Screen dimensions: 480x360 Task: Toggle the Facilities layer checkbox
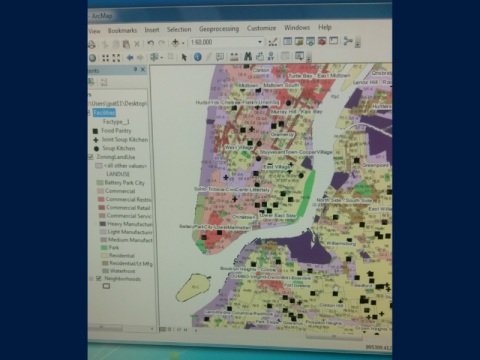(89, 113)
